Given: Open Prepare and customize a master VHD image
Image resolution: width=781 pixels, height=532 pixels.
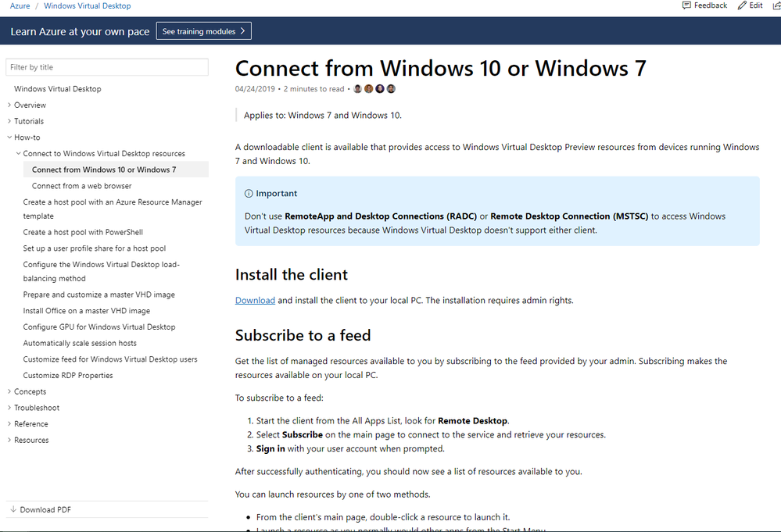Looking at the screenshot, I should coord(99,295).
